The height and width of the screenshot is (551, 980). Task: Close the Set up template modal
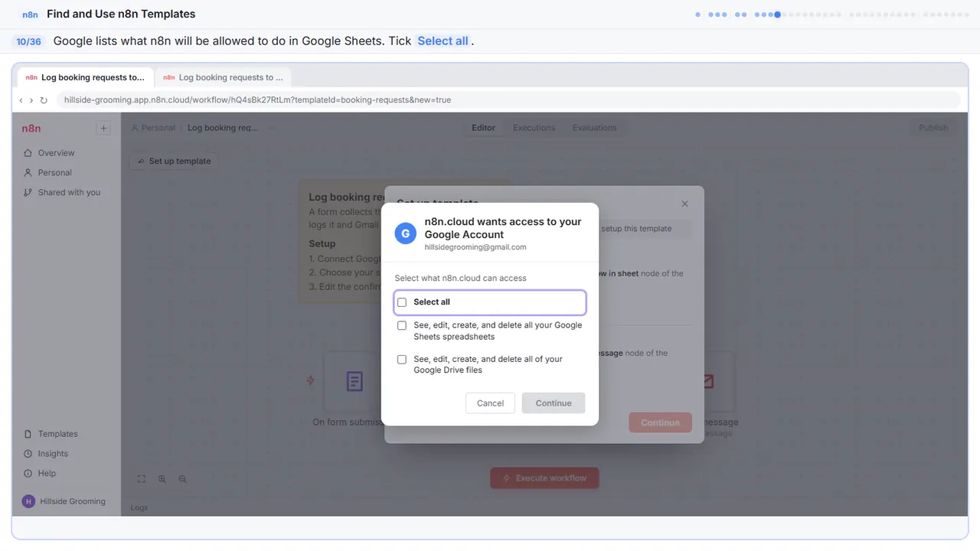pyautogui.click(x=684, y=204)
